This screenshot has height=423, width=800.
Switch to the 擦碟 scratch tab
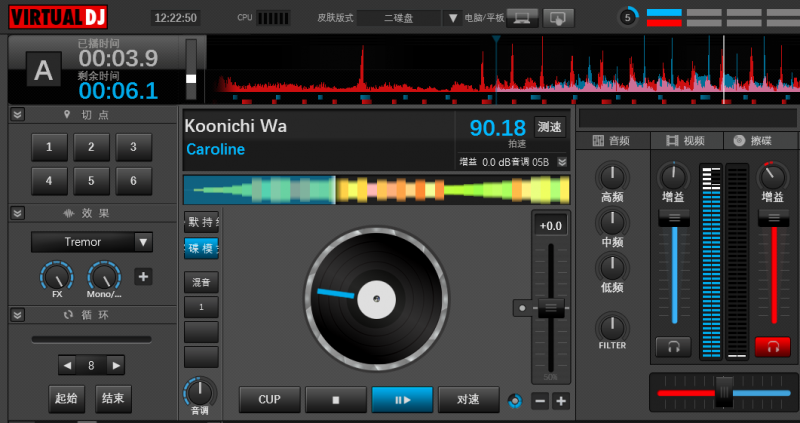pyautogui.click(x=752, y=141)
